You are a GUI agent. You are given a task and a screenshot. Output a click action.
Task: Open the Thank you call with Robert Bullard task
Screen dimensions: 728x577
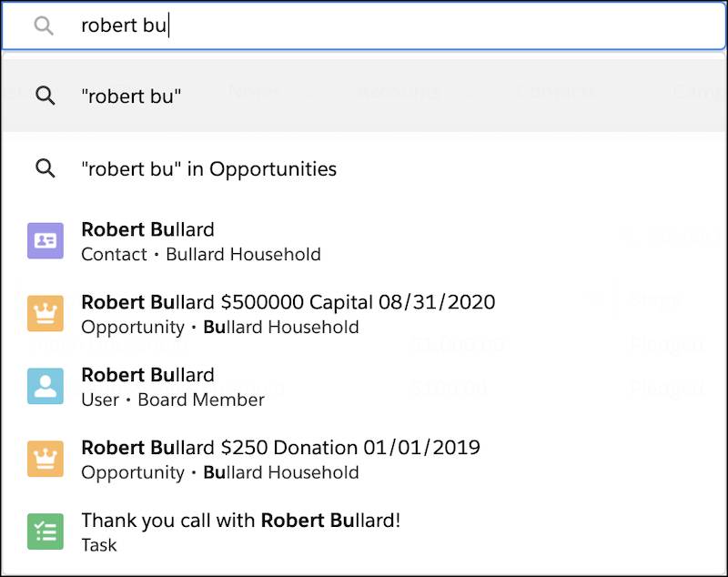364,531
